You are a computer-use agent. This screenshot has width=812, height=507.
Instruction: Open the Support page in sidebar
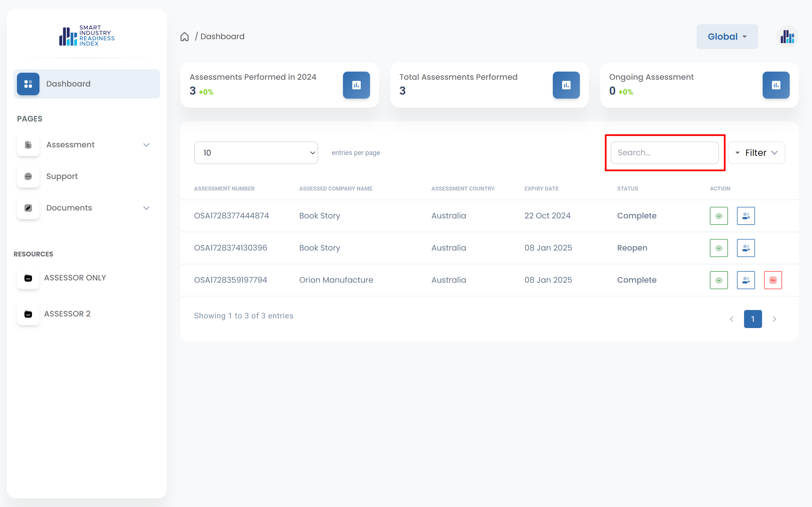[62, 176]
